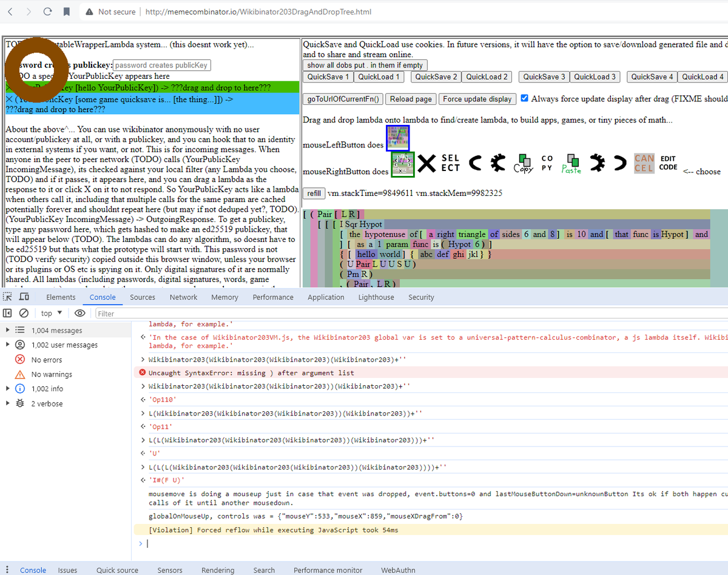Viewport: 728px width, 575px height.
Task: Choose the green Copy squares icon
Action: tap(523, 163)
